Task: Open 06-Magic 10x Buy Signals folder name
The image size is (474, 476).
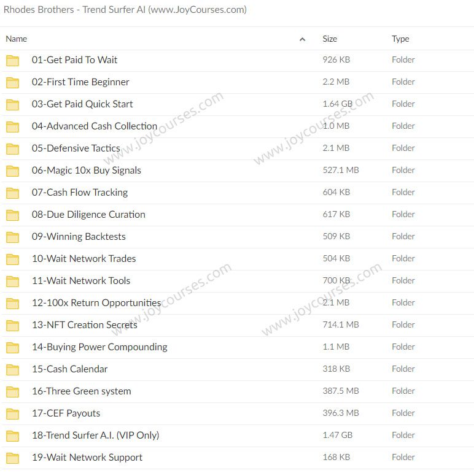Action: 87,171
